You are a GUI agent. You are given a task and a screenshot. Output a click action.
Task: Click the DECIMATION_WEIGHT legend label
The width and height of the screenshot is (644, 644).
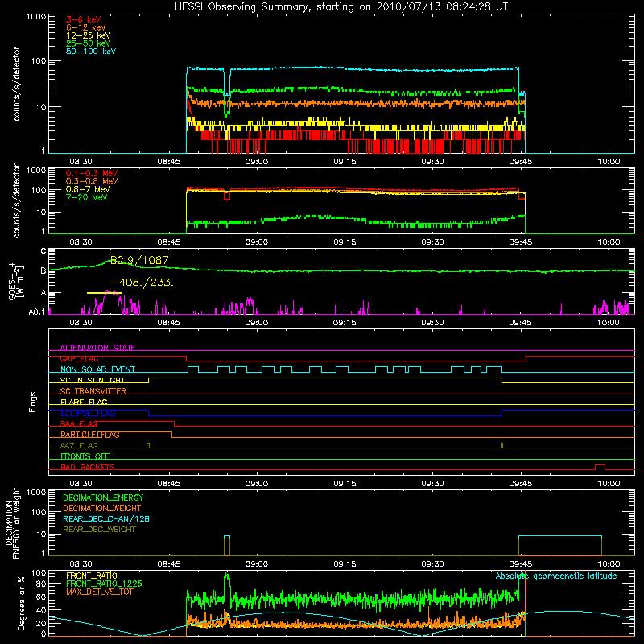(x=102, y=508)
